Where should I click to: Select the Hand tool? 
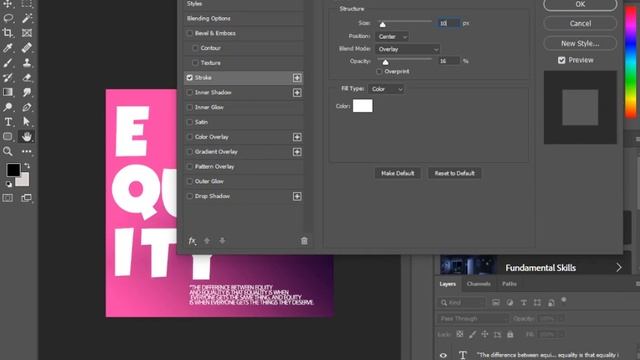[x=27, y=136]
